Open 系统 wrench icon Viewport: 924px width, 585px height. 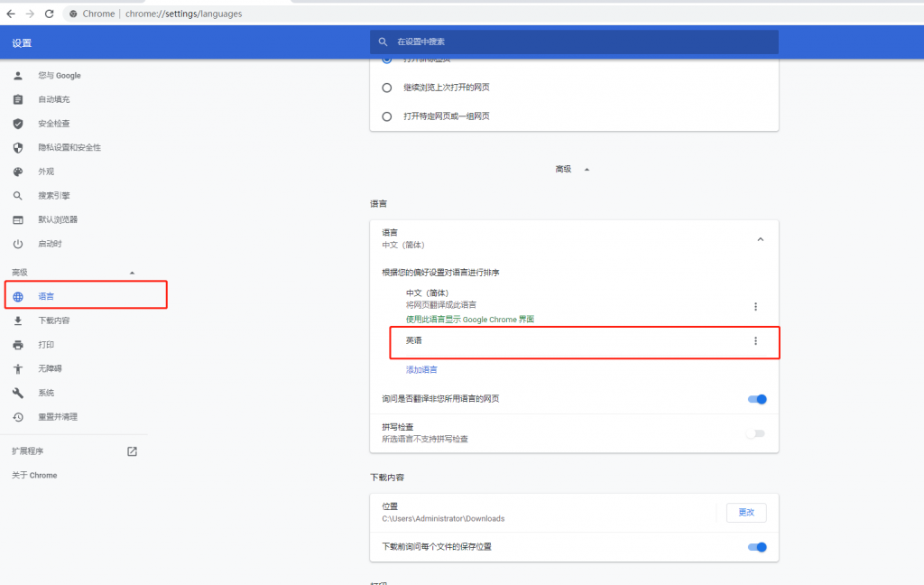point(18,393)
